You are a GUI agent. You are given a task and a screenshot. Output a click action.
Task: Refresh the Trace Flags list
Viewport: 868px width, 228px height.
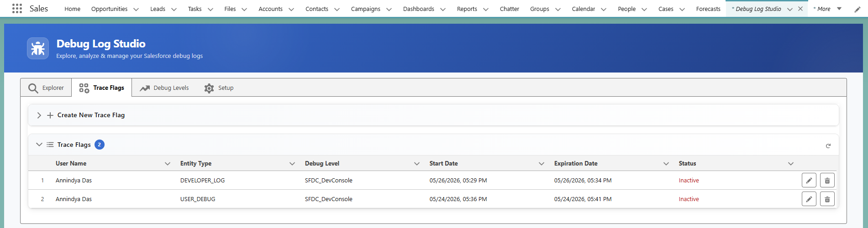828,146
